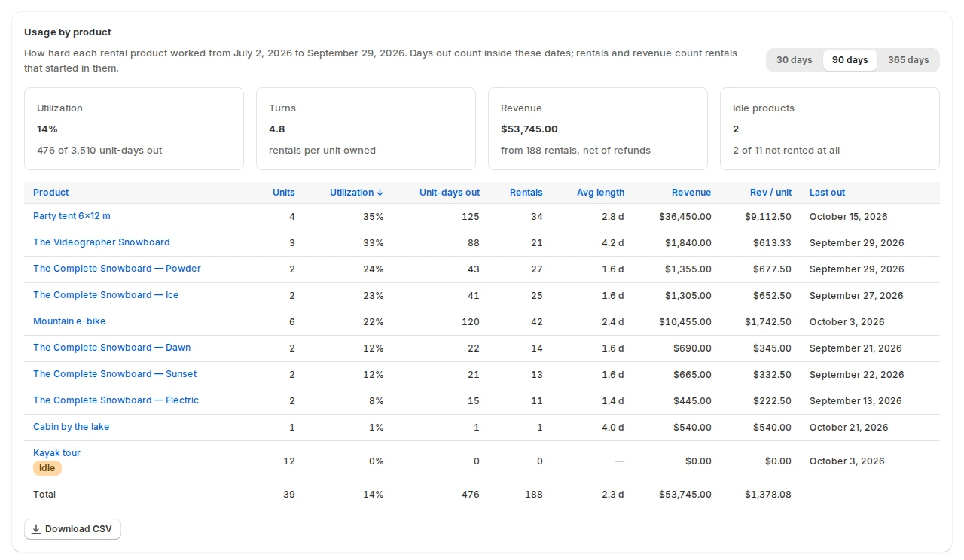Sort by Last out column header
Viewport: 964px width, 560px height.
(x=828, y=193)
